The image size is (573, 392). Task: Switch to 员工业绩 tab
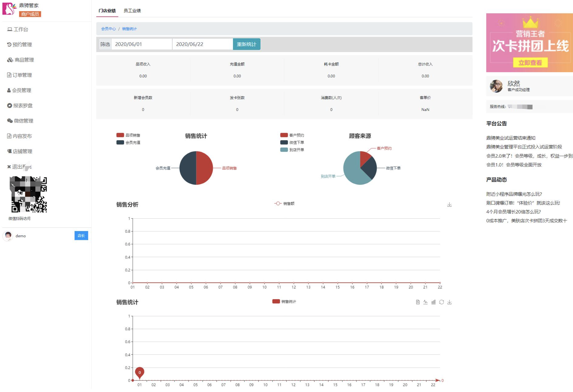[x=132, y=11]
